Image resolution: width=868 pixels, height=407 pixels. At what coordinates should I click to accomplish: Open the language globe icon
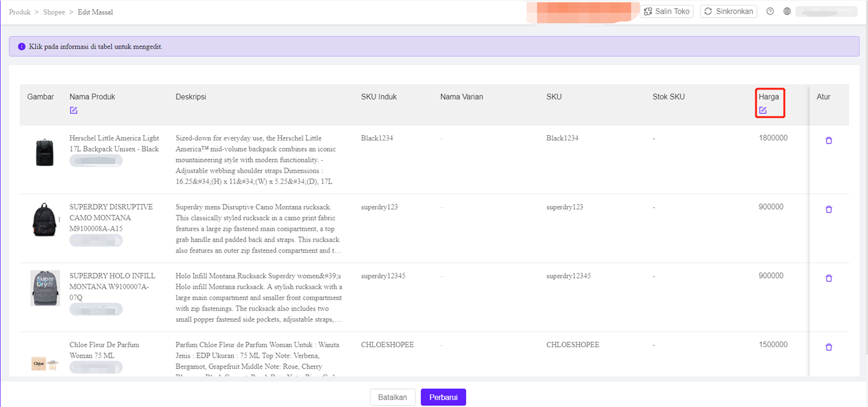point(787,11)
